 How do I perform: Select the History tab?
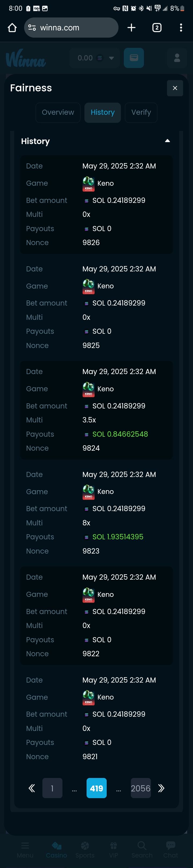tap(103, 113)
